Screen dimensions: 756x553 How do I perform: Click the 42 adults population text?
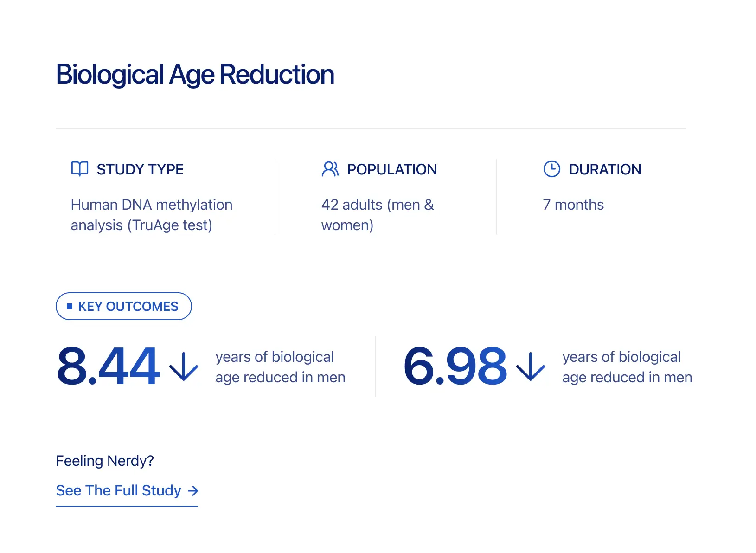click(378, 215)
